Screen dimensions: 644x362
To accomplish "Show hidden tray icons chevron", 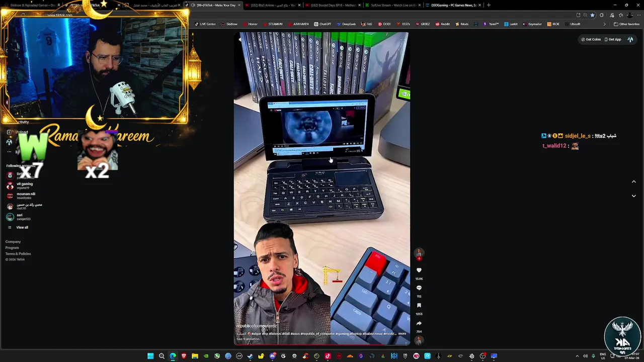I will pyautogui.click(x=577, y=356).
